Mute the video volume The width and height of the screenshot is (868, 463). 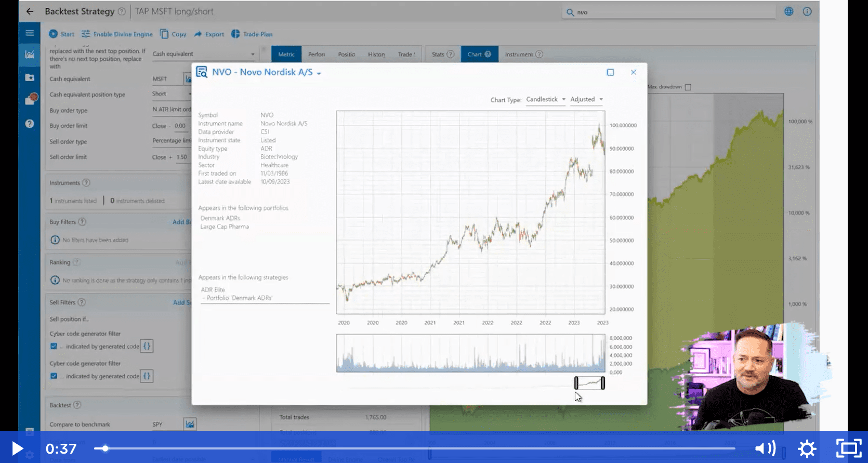click(x=765, y=448)
